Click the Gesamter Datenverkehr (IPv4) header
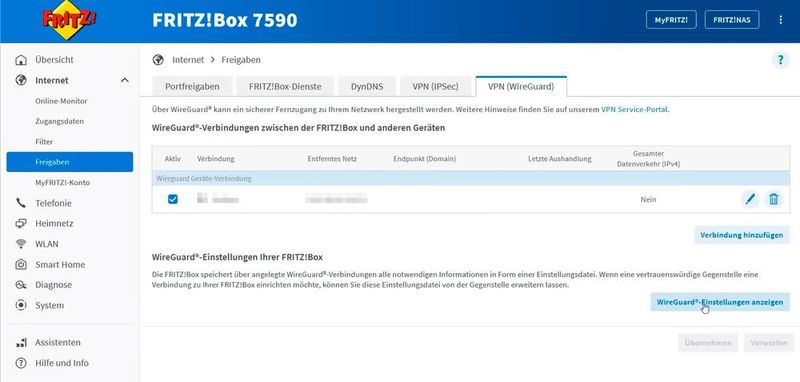 (x=648, y=159)
